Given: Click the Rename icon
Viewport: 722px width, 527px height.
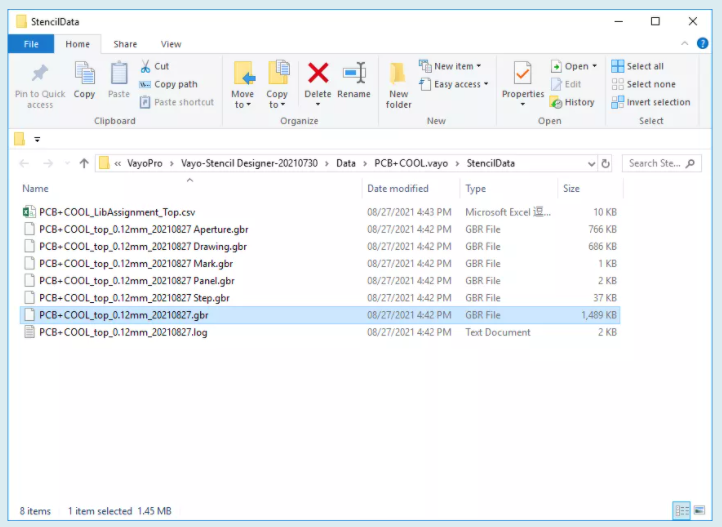Looking at the screenshot, I should [x=354, y=73].
